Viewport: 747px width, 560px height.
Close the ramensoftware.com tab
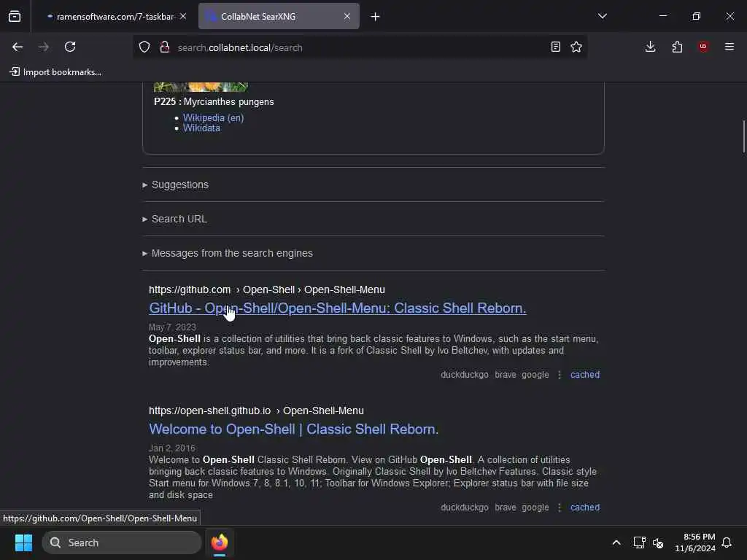(x=183, y=16)
